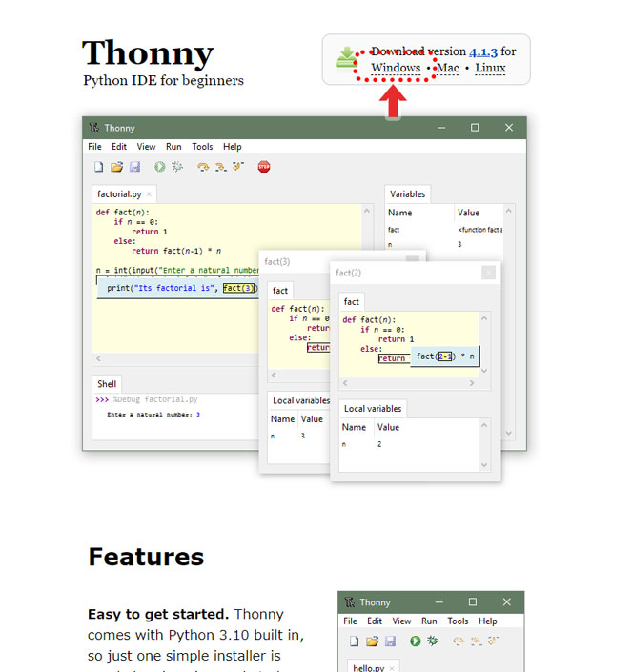Open Help menu in the small Thonny window
Image resolution: width=632 pixels, height=672 pixels.
[488, 621]
